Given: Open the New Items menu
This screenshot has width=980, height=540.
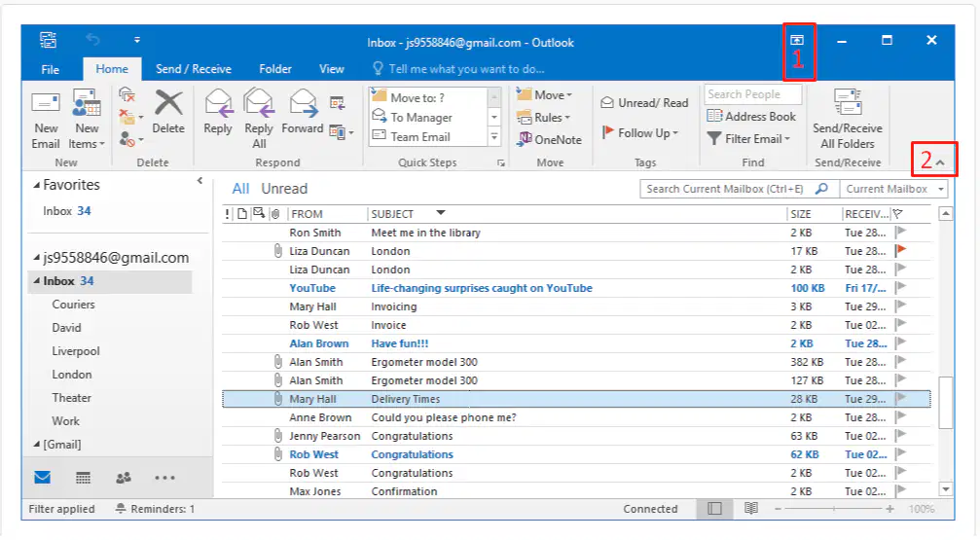Looking at the screenshot, I should click(x=87, y=120).
